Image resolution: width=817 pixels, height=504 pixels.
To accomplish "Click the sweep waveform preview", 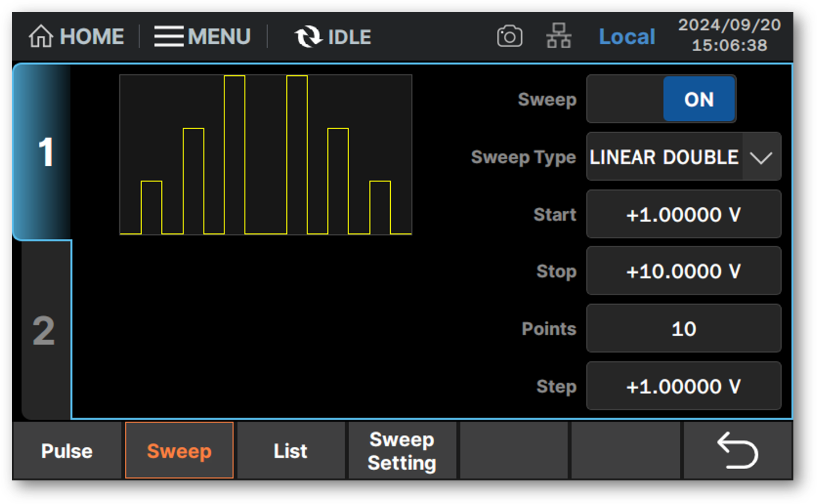I will 266,155.
